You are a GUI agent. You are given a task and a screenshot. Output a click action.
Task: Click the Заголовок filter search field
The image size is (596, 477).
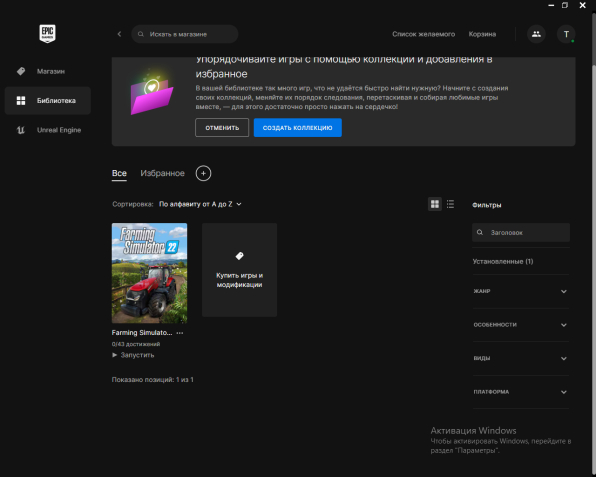[x=521, y=232]
